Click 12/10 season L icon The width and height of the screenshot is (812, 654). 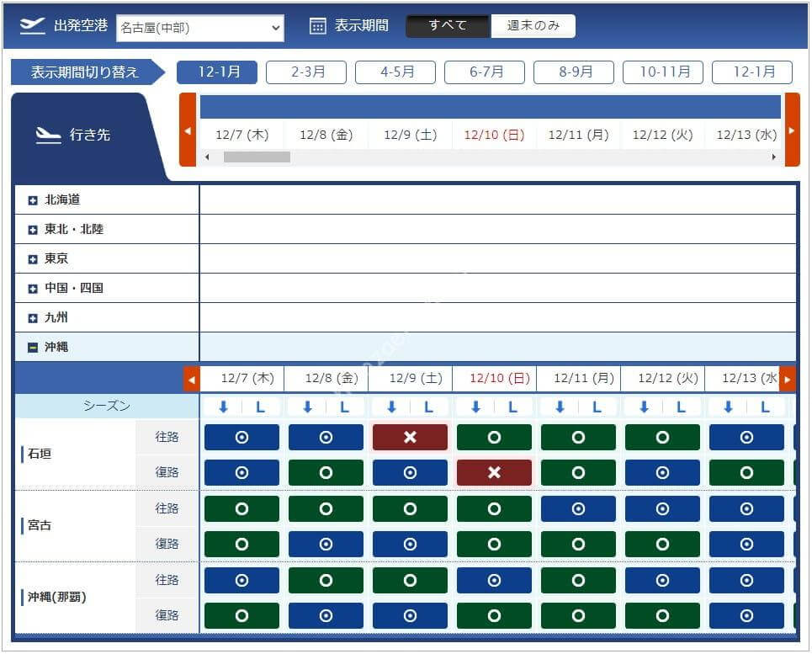coord(512,407)
